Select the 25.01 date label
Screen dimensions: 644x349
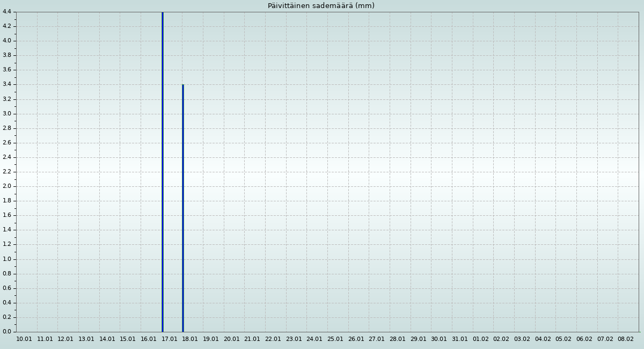[x=335, y=339]
